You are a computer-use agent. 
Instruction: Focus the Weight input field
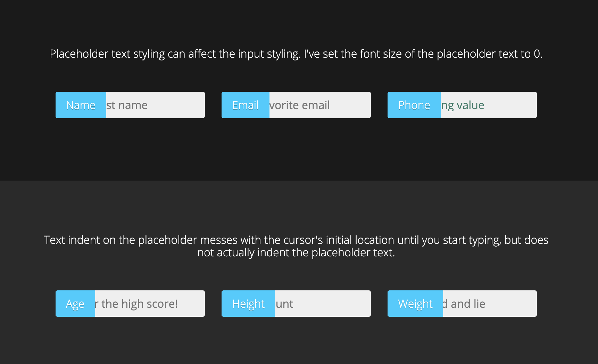click(x=490, y=304)
